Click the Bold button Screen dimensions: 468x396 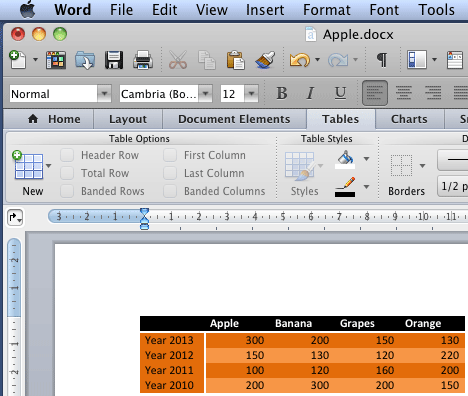point(282,93)
